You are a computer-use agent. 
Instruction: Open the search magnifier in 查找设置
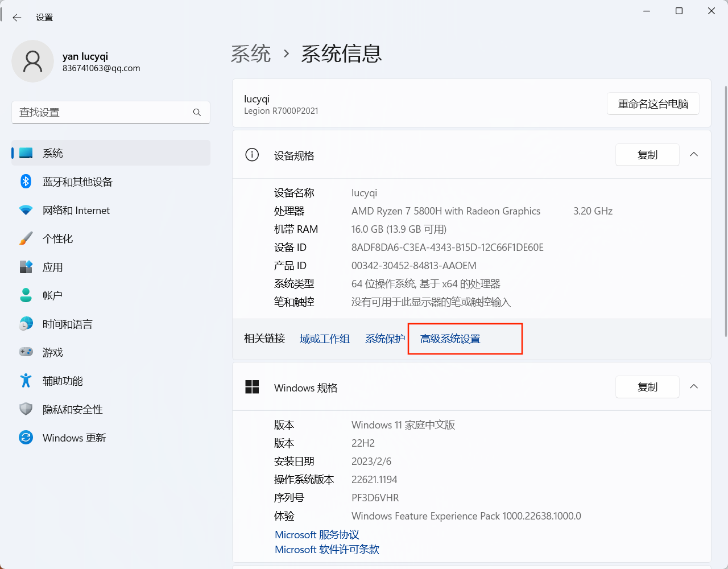[197, 112]
